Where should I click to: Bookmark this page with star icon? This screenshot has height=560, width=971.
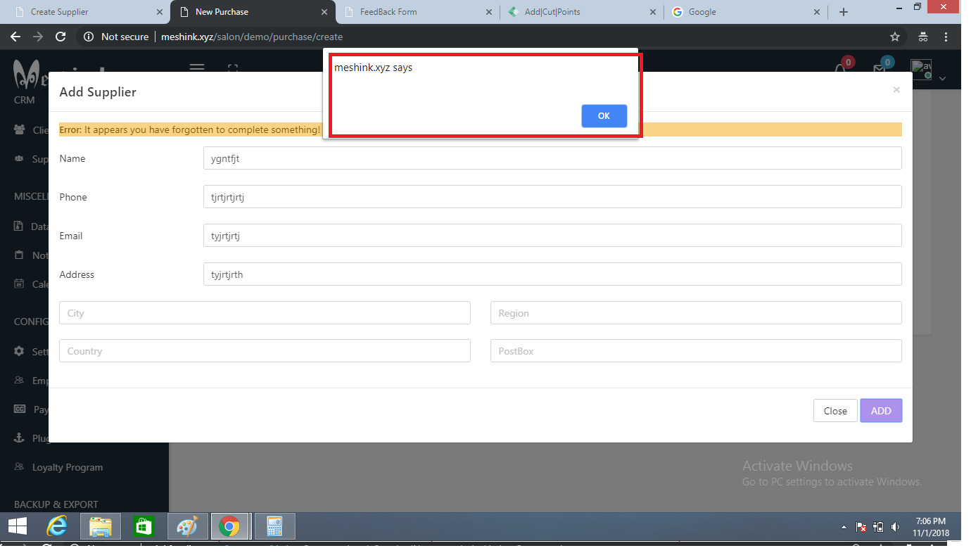tap(895, 37)
